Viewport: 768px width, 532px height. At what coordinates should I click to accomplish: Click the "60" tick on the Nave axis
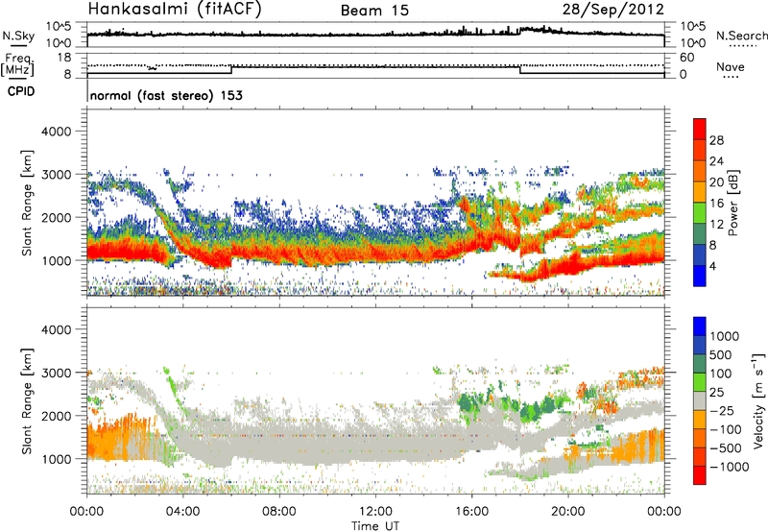(686, 58)
